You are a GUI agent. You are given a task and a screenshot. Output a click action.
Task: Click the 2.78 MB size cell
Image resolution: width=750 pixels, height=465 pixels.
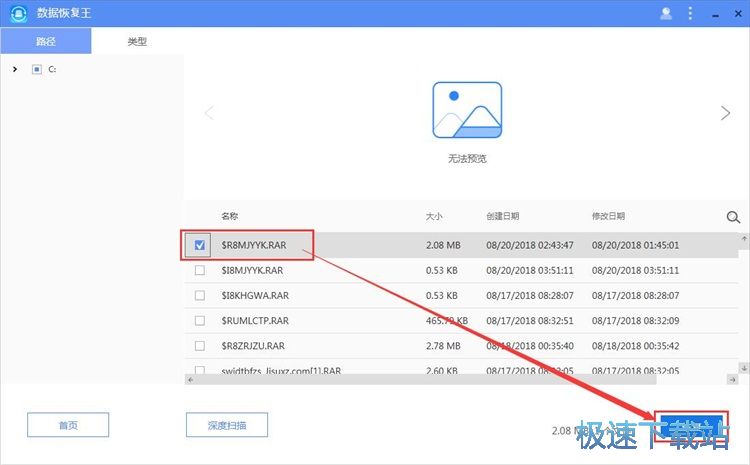click(443, 345)
